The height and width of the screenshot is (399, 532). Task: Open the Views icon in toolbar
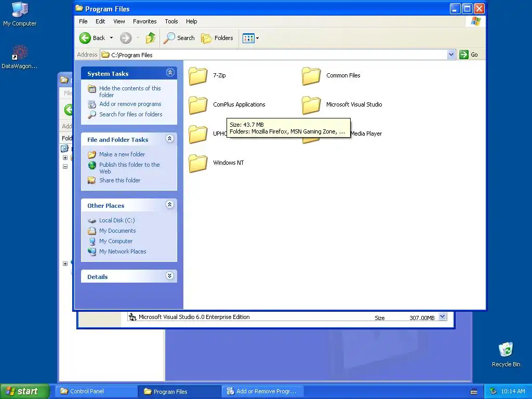click(248, 38)
